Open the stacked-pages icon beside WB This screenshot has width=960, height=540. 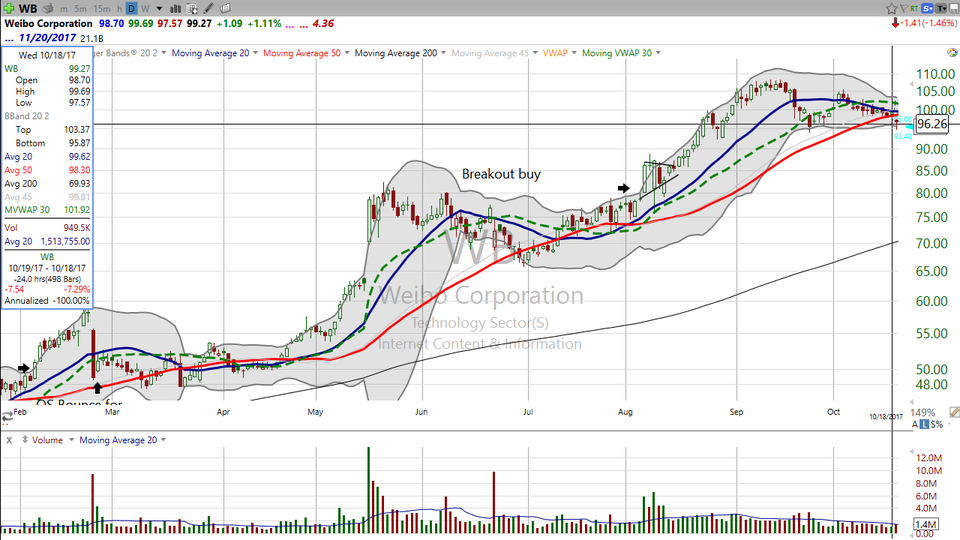tap(48, 9)
